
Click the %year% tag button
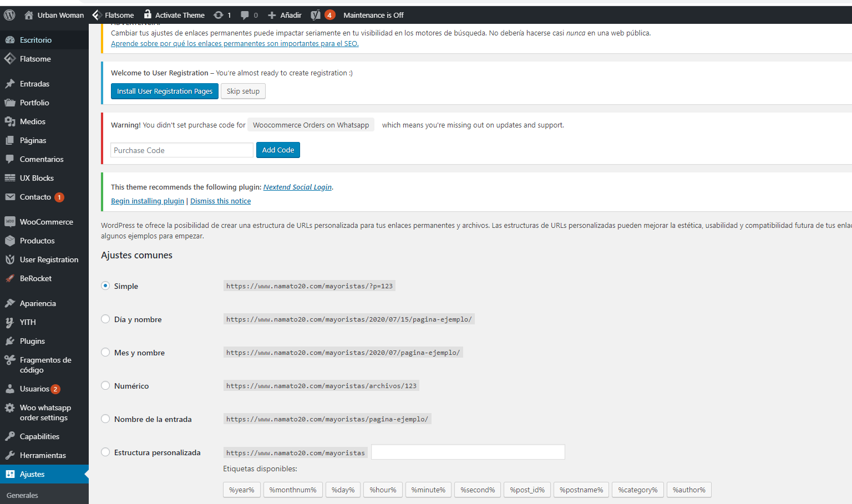tap(242, 490)
